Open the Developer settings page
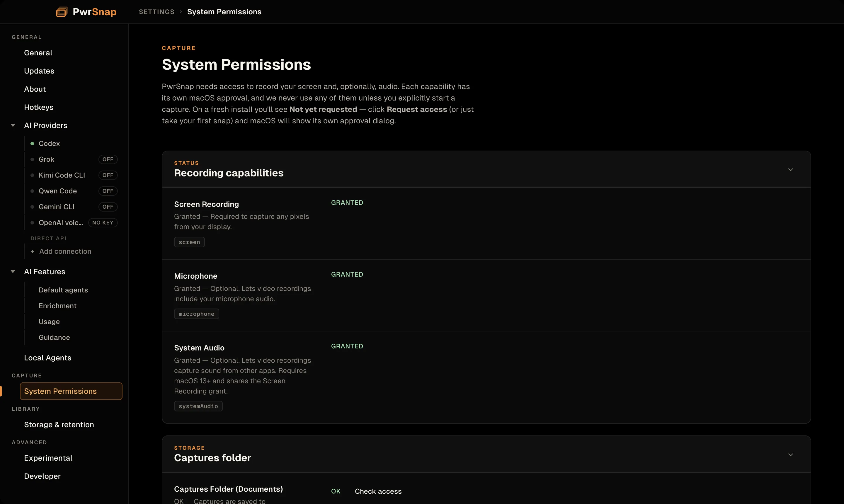The height and width of the screenshot is (504, 844). (42, 476)
